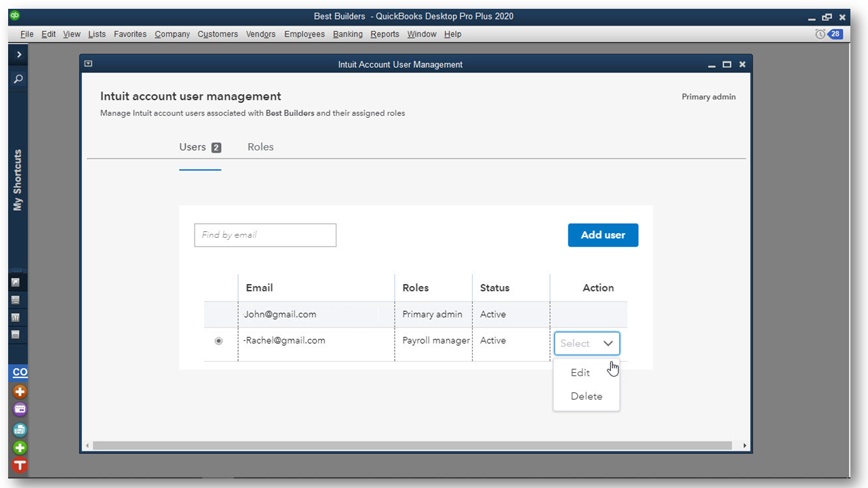Open the Favorites menu
Viewport: 868px width, 488px height.
point(130,34)
